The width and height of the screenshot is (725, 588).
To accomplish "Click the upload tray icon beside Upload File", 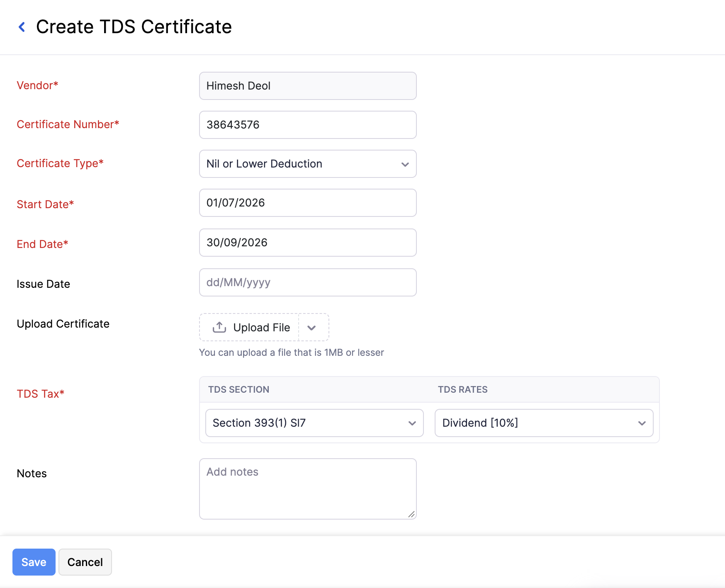I will [219, 328].
